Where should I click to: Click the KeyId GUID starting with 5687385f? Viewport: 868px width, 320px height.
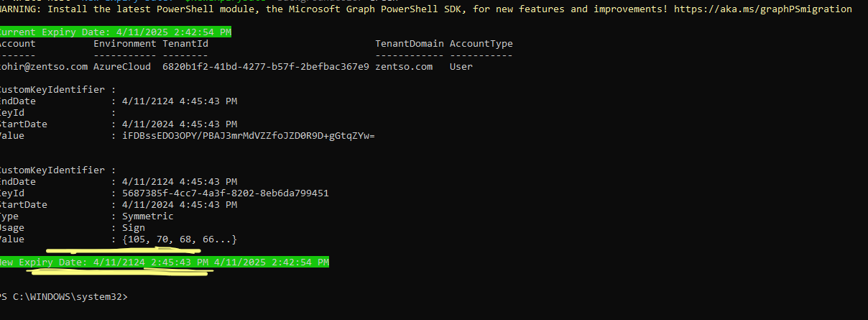(x=226, y=193)
